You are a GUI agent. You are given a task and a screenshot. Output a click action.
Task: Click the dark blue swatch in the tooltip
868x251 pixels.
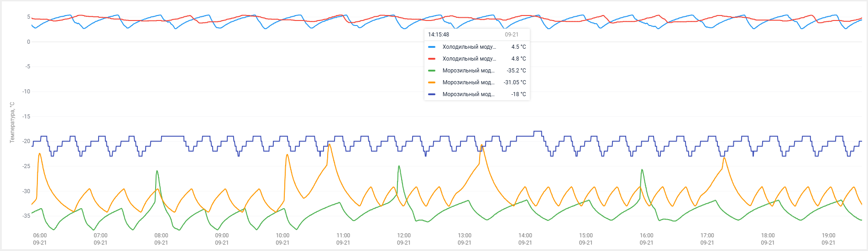432,94
